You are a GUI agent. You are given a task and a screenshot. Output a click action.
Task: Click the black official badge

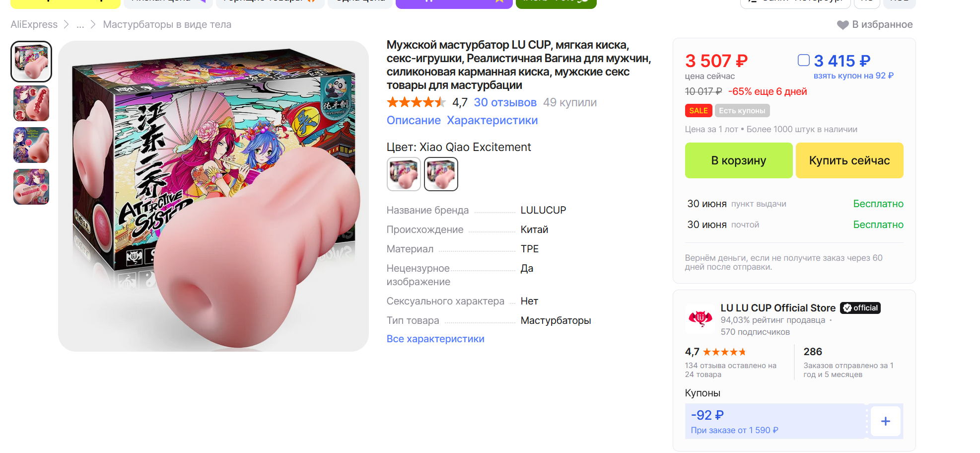coord(860,308)
